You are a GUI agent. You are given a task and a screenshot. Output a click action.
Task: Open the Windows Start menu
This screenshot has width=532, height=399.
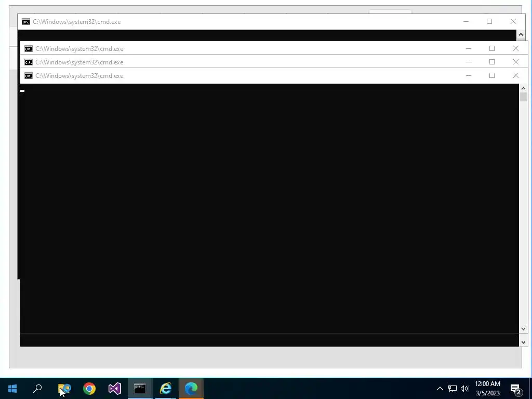[12, 389]
